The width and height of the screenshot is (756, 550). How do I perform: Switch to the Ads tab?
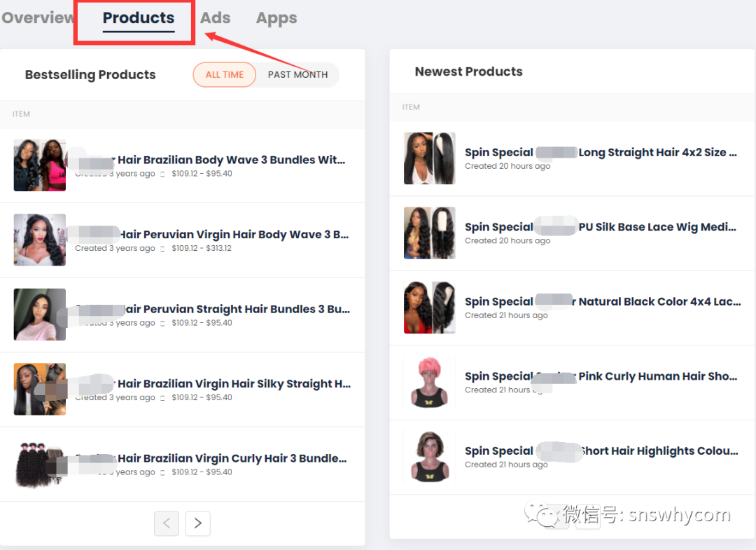(215, 18)
